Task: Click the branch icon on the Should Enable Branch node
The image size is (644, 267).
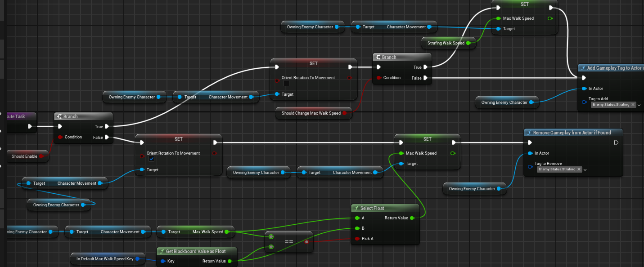Action: pos(59,116)
